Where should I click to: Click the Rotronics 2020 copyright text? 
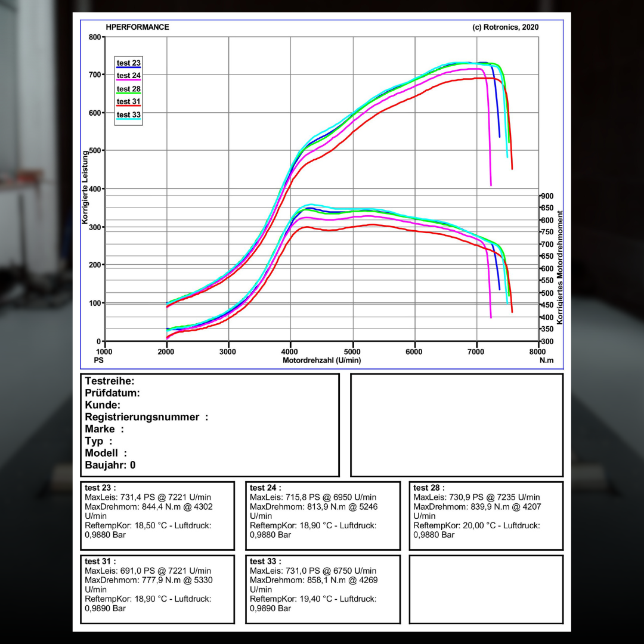point(505,27)
